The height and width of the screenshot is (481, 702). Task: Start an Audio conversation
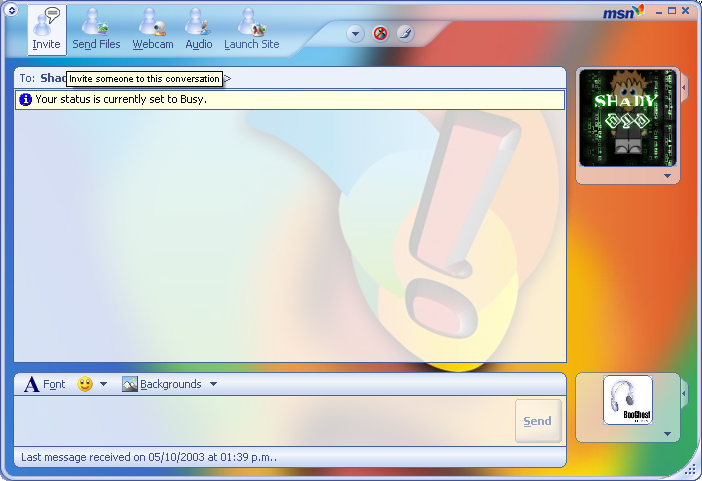pos(199,29)
